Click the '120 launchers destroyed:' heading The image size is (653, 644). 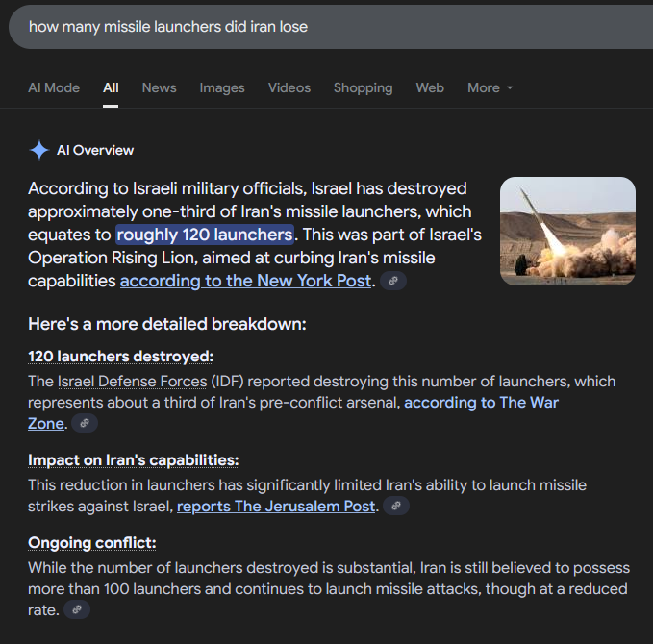[121, 357]
